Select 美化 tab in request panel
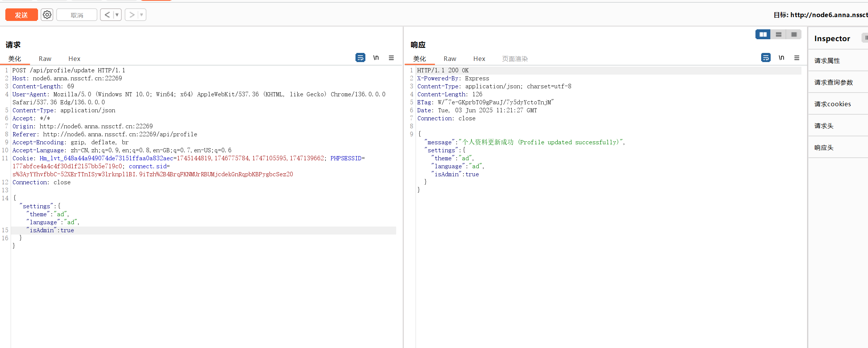868x348 pixels. [15, 59]
